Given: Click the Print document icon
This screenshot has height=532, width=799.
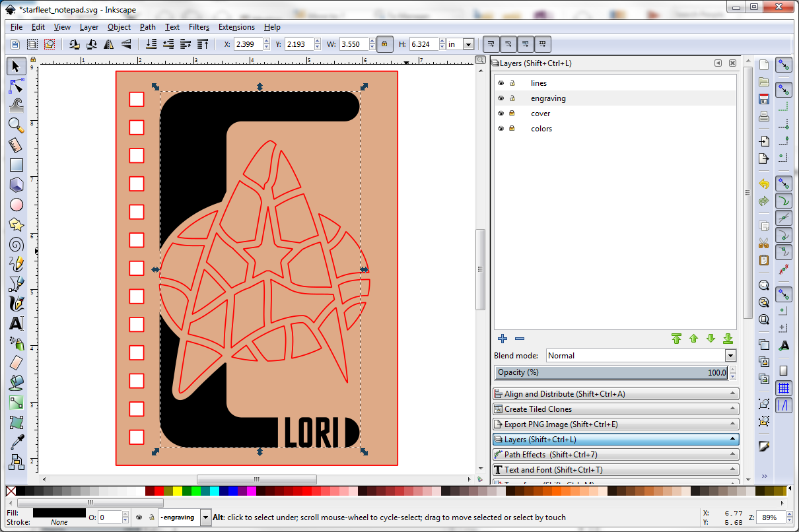Looking at the screenshot, I should click(764, 117).
